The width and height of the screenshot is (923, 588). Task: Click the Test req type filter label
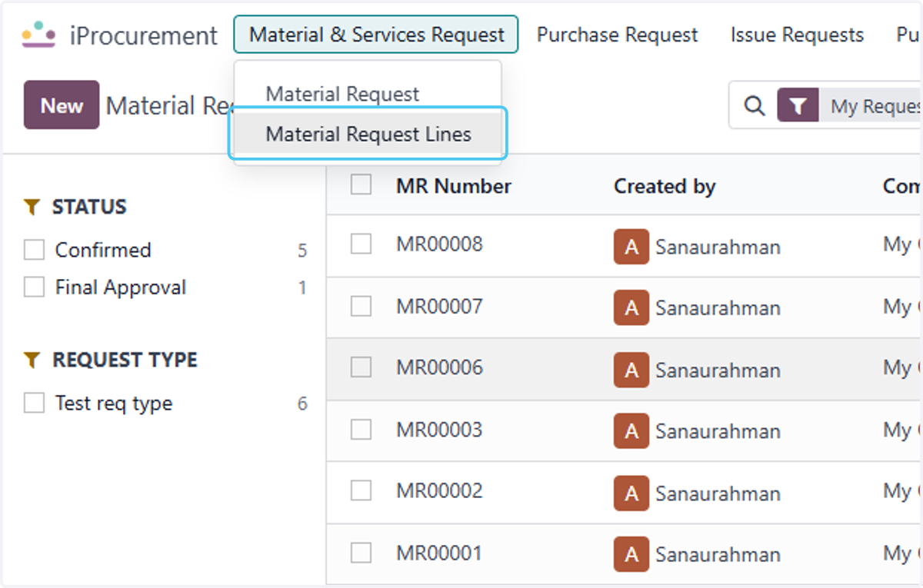point(114,404)
